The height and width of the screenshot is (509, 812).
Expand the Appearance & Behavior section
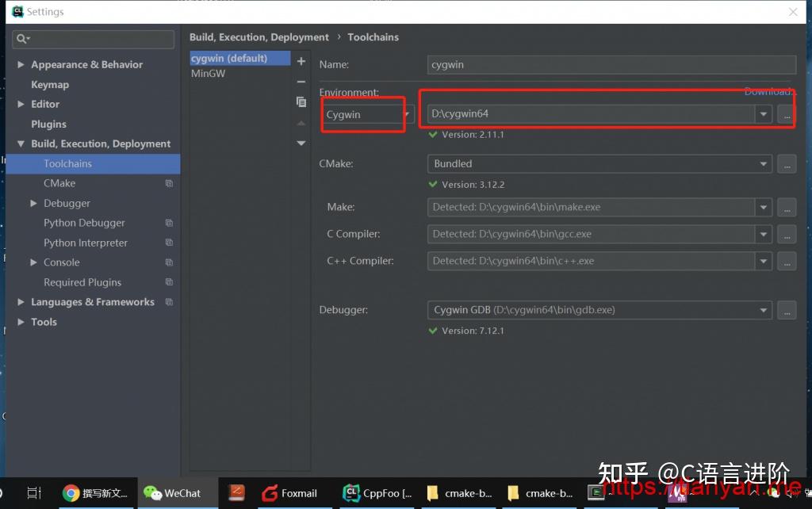21,64
